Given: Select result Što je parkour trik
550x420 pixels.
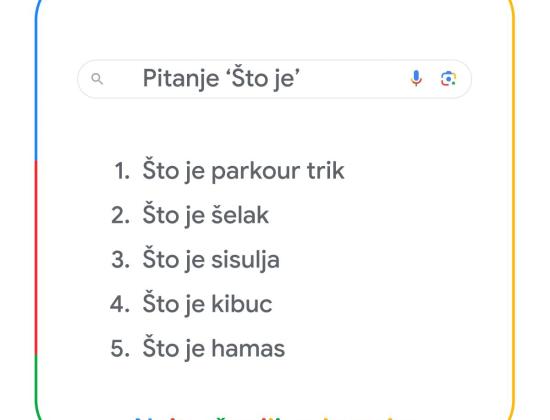Looking at the screenshot, I should click(x=243, y=171).
